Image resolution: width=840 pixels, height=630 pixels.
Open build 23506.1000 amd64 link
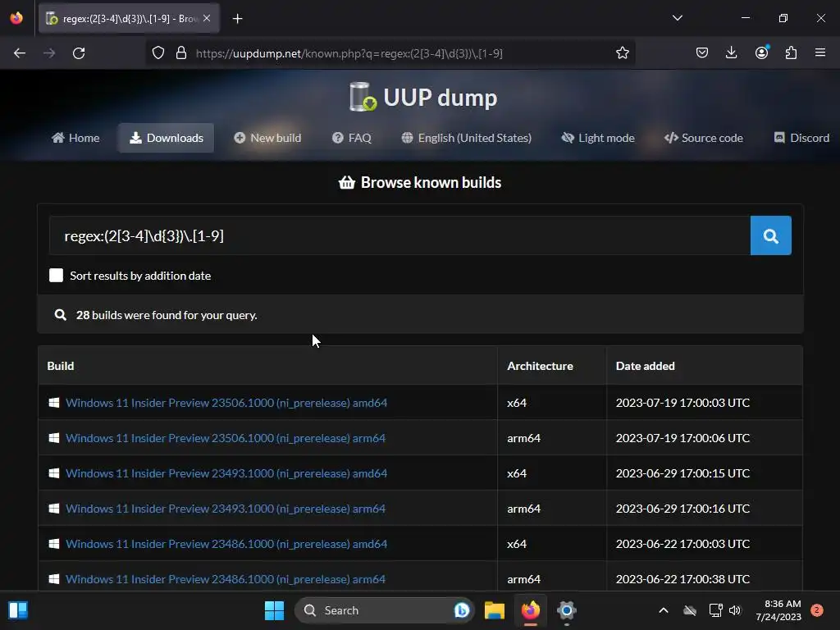[226, 403]
